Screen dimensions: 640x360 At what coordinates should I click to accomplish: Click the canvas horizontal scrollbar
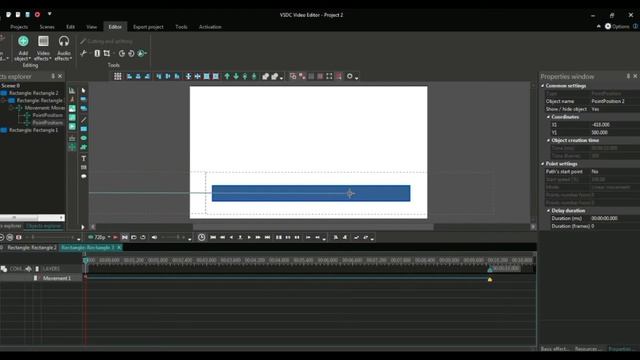[313, 227]
